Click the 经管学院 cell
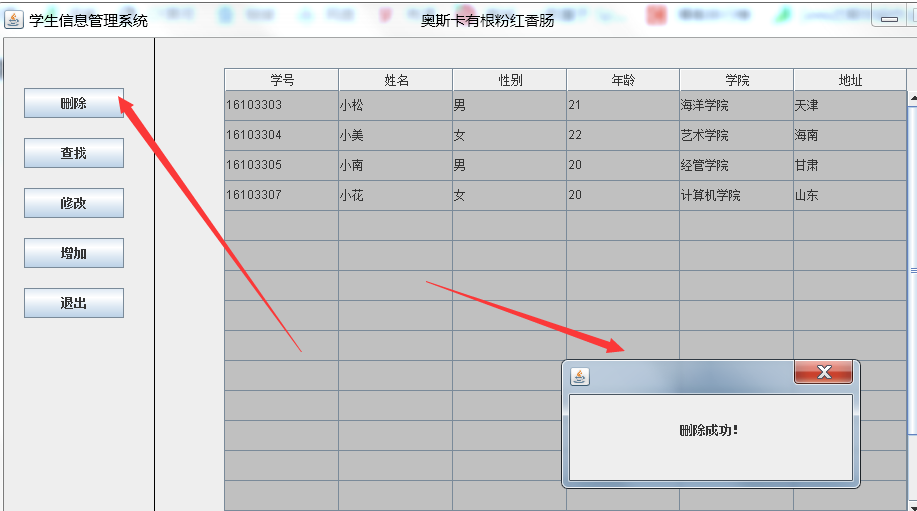Image resolution: width=917 pixels, height=511 pixels. [x=736, y=165]
